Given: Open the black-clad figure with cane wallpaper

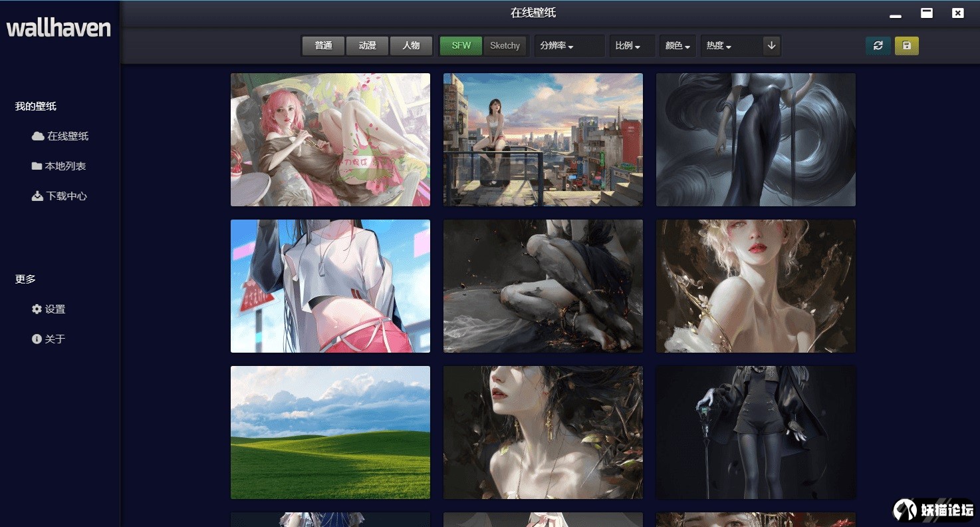Looking at the screenshot, I should (756, 433).
